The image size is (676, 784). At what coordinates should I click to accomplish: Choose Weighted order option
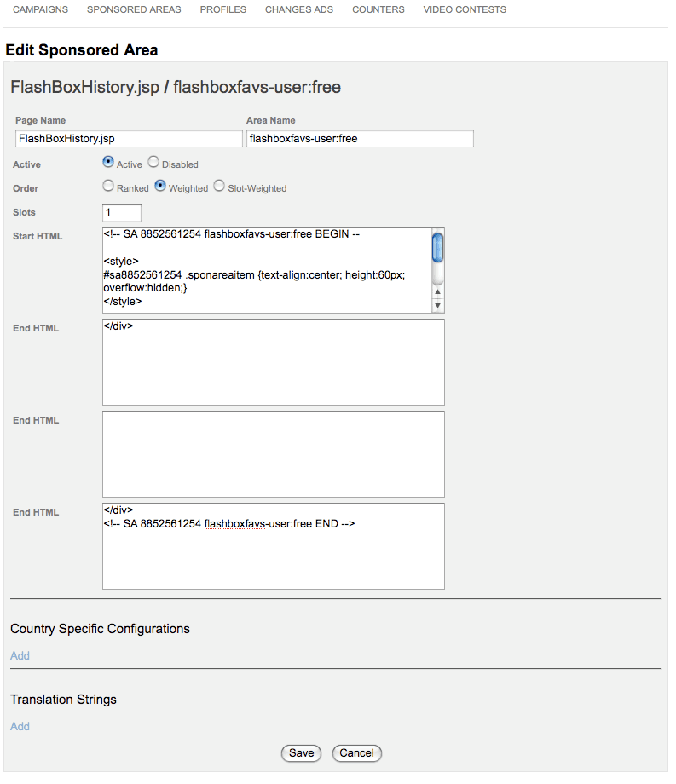coord(160,186)
